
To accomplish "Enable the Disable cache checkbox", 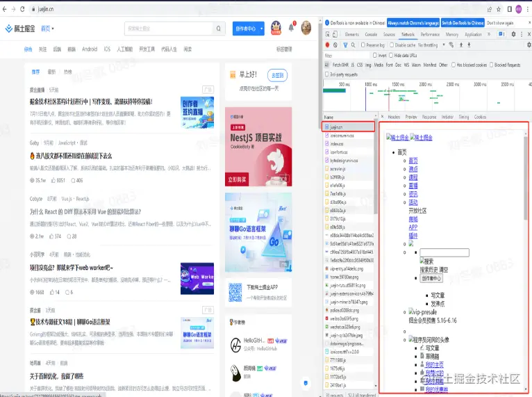I will (392, 44).
